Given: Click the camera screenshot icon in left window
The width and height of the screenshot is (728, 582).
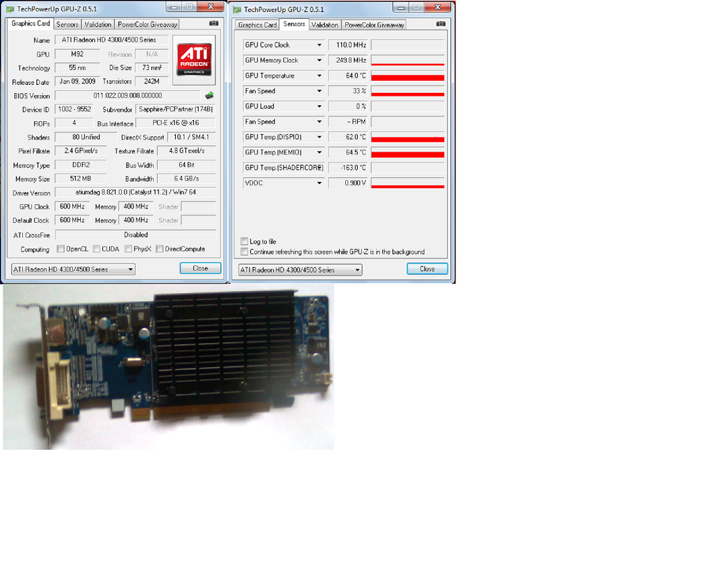Looking at the screenshot, I should [214, 24].
